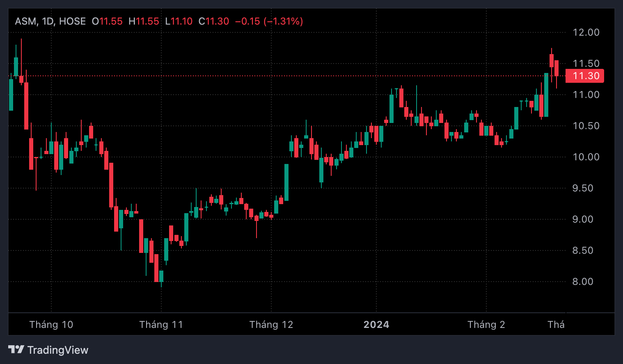Click the 8.00 price axis label
The width and height of the screenshot is (623, 364).
pos(583,282)
